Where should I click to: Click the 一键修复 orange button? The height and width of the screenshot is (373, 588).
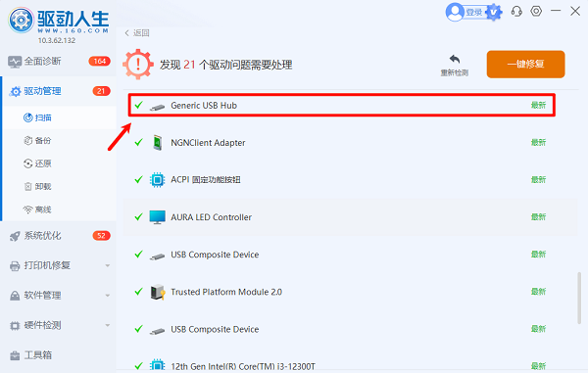pos(525,64)
